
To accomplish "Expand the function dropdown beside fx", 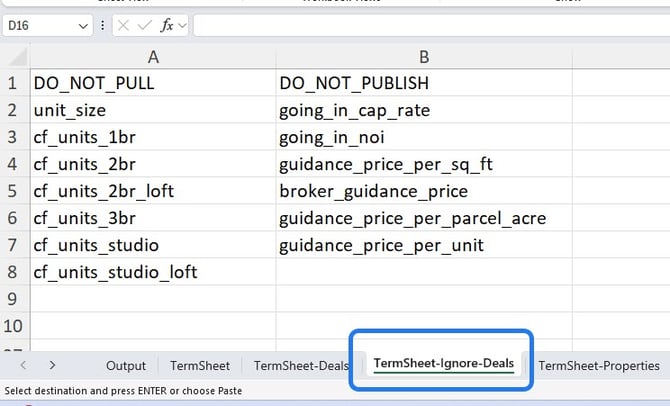I will (x=182, y=26).
